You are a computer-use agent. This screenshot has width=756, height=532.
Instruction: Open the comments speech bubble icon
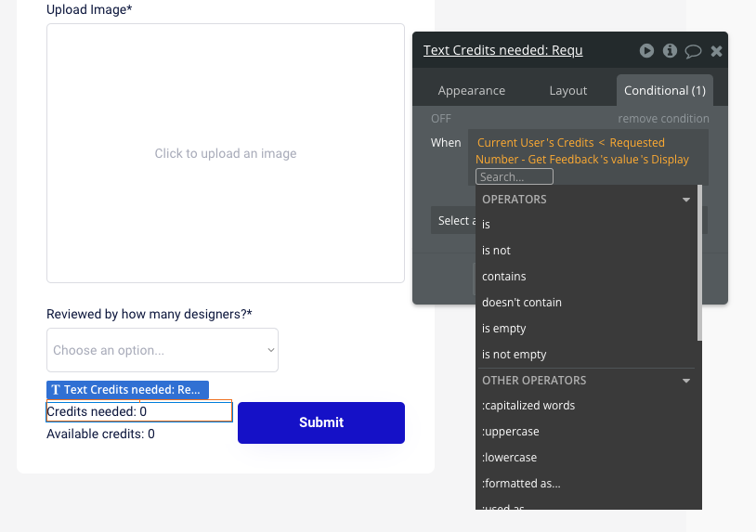(693, 51)
